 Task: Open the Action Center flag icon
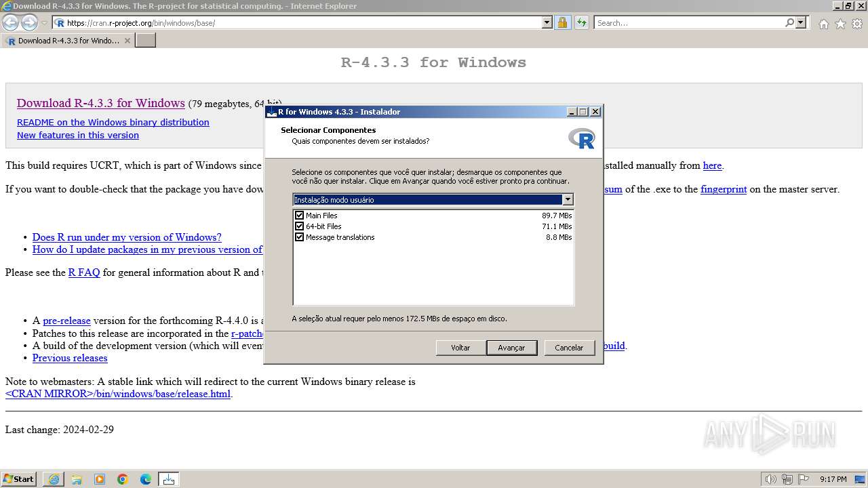[805, 479]
